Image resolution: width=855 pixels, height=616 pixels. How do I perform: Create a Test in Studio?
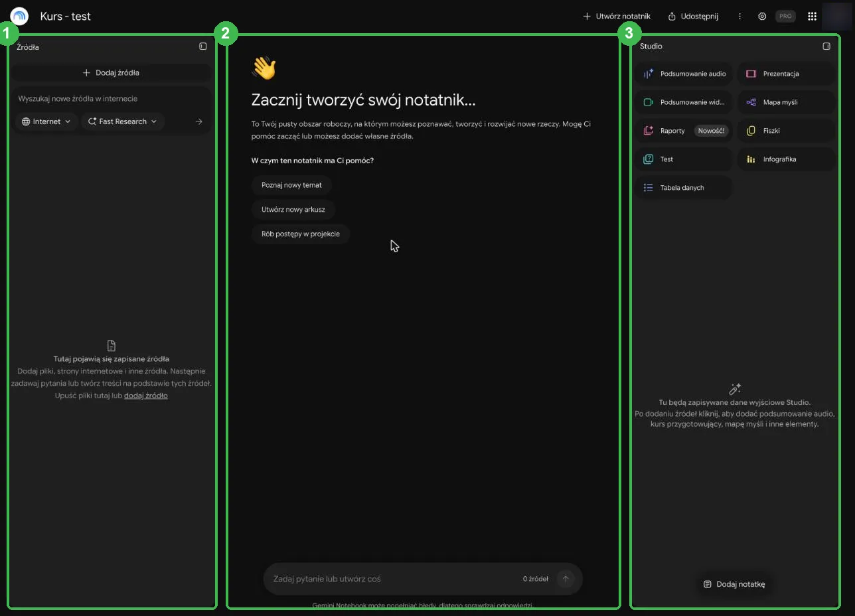click(684, 159)
